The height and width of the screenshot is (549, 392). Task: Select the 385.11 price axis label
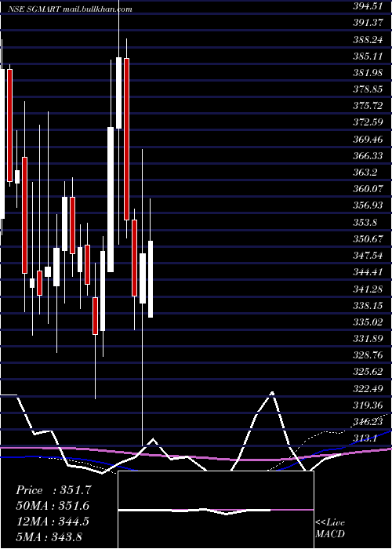coord(368,56)
